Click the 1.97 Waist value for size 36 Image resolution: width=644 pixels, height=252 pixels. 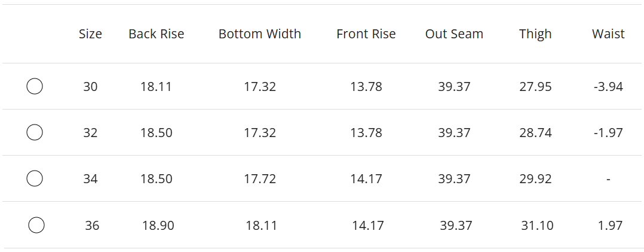[x=610, y=226]
